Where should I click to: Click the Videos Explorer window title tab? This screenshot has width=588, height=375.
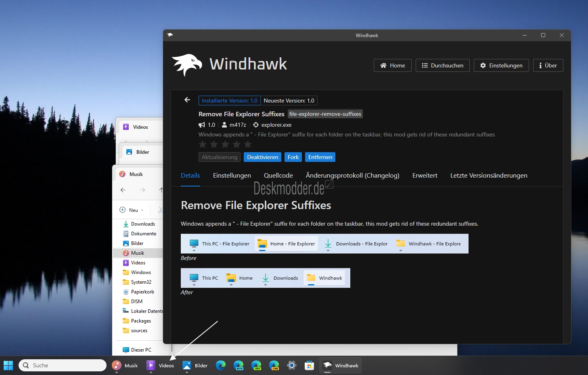[x=141, y=127]
